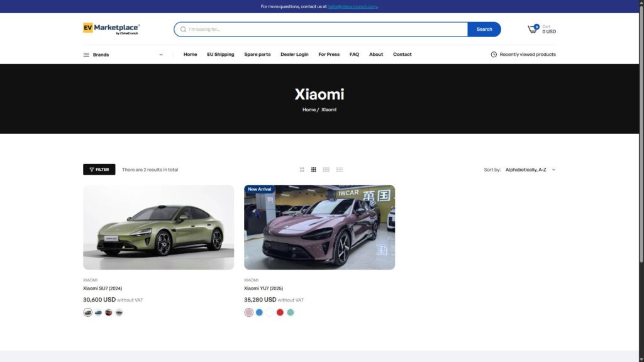Click the recently viewed clock icon
The width and height of the screenshot is (644, 362).
(x=494, y=54)
